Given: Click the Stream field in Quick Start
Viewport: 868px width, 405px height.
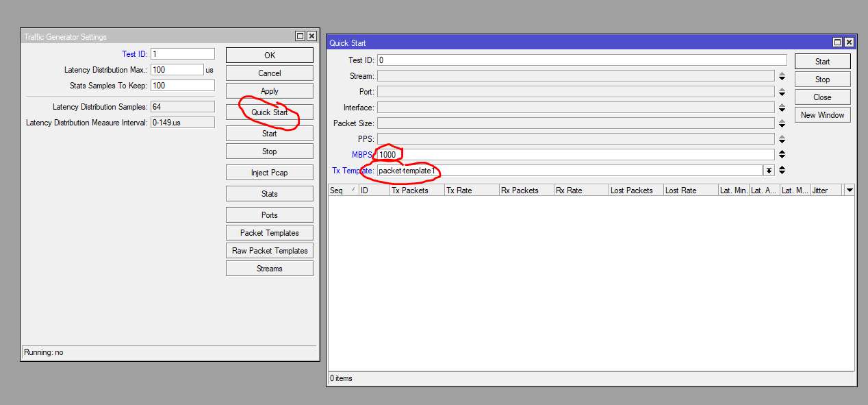Looking at the screenshot, I should 576,76.
